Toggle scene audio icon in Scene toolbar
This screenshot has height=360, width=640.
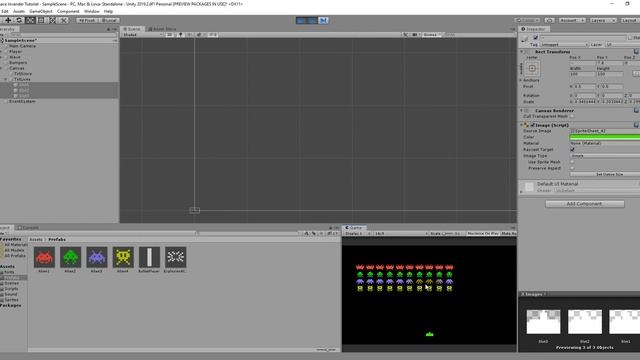[190, 35]
